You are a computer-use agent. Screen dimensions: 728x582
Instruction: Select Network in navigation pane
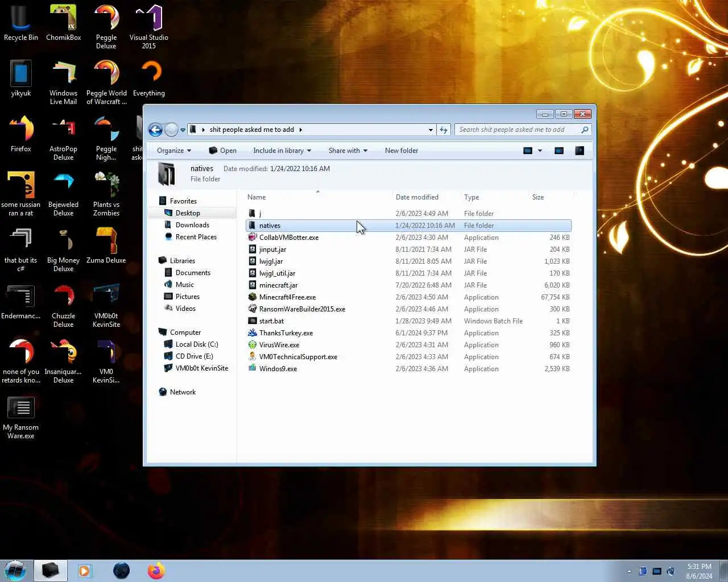183,392
